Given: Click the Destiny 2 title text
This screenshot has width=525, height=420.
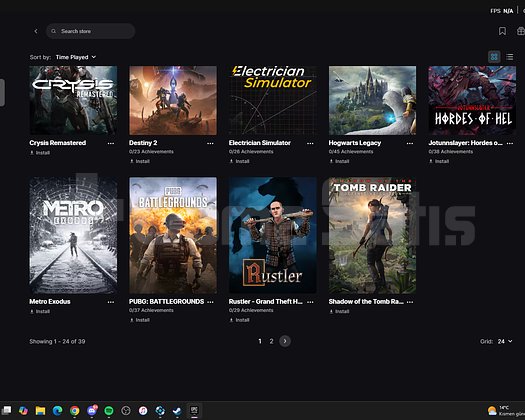Looking at the screenshot, I should point(143,143).
